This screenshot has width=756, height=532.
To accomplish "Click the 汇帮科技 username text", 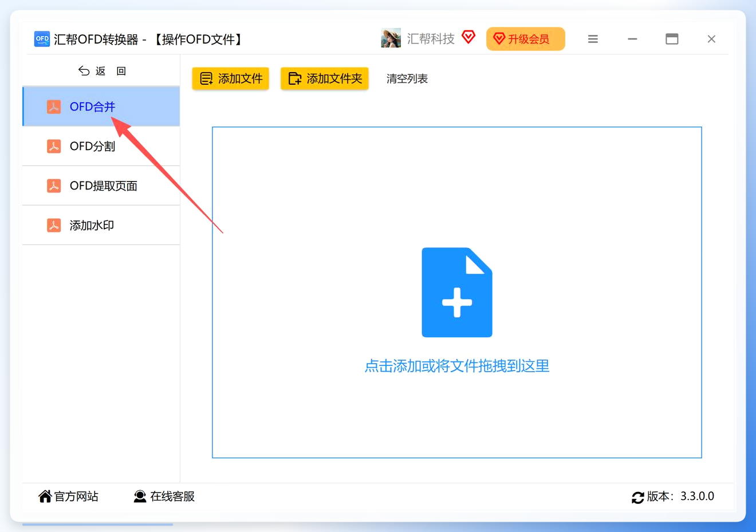I will pos(431,38).
